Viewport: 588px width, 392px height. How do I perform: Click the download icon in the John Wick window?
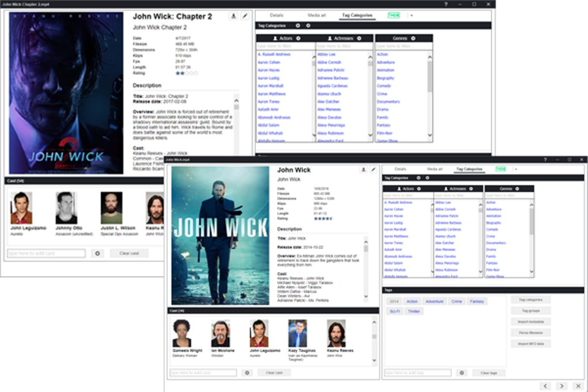point(363,170)
